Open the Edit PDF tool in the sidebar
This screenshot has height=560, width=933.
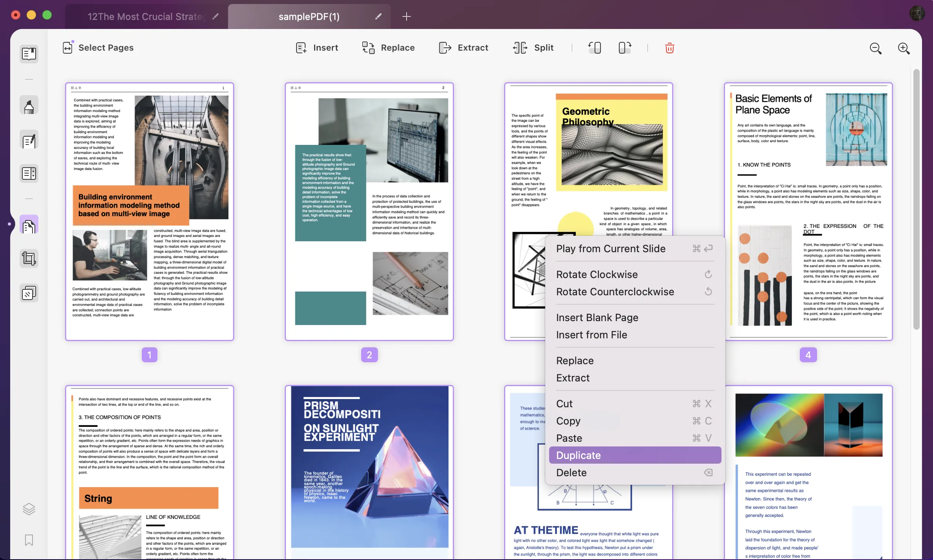(x=29, y=140)
